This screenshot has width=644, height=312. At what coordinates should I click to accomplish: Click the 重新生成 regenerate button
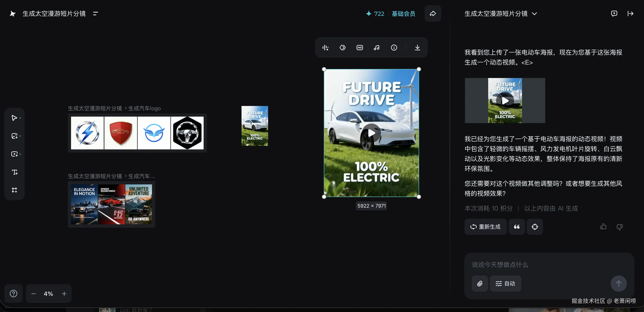[x=485, y=227]
